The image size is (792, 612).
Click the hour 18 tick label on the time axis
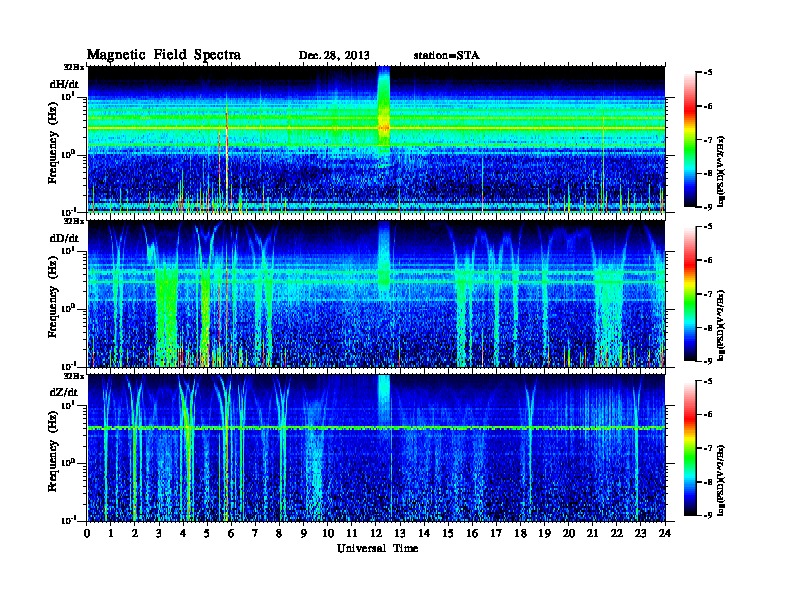coord(520,533)
